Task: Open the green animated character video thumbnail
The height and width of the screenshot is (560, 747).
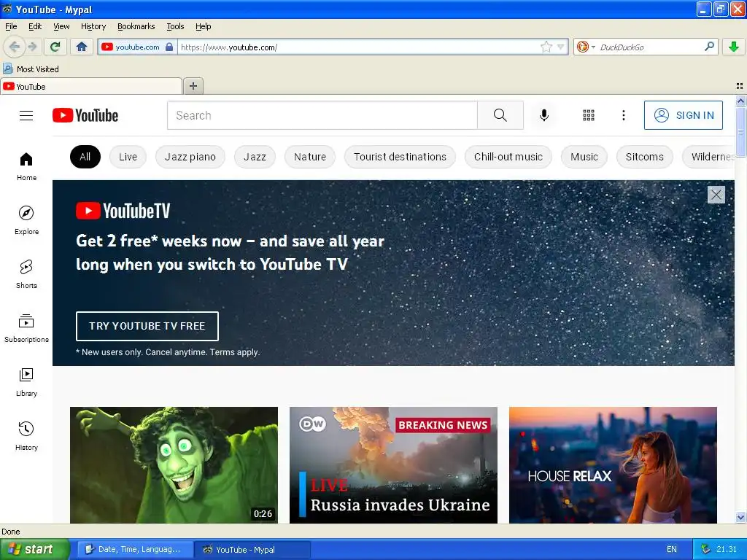Action: click(x=174, y=464)
